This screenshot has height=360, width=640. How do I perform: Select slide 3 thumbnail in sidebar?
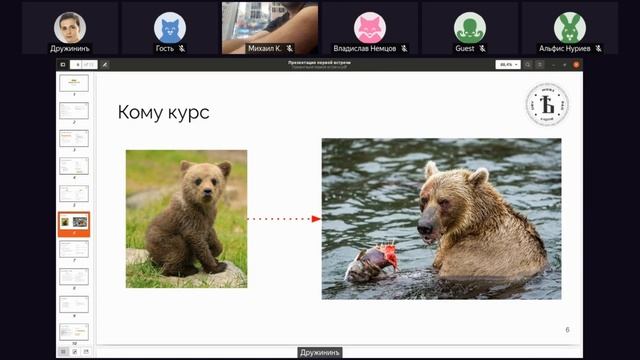click(74, 138)
